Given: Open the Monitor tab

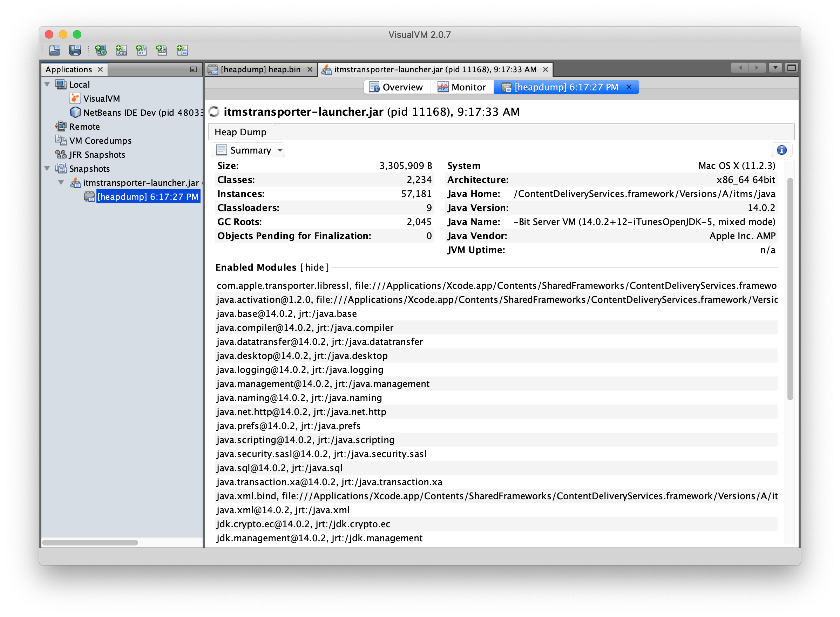Looking at the screenshot, I should pyautogui.click(x=462, y=87).
